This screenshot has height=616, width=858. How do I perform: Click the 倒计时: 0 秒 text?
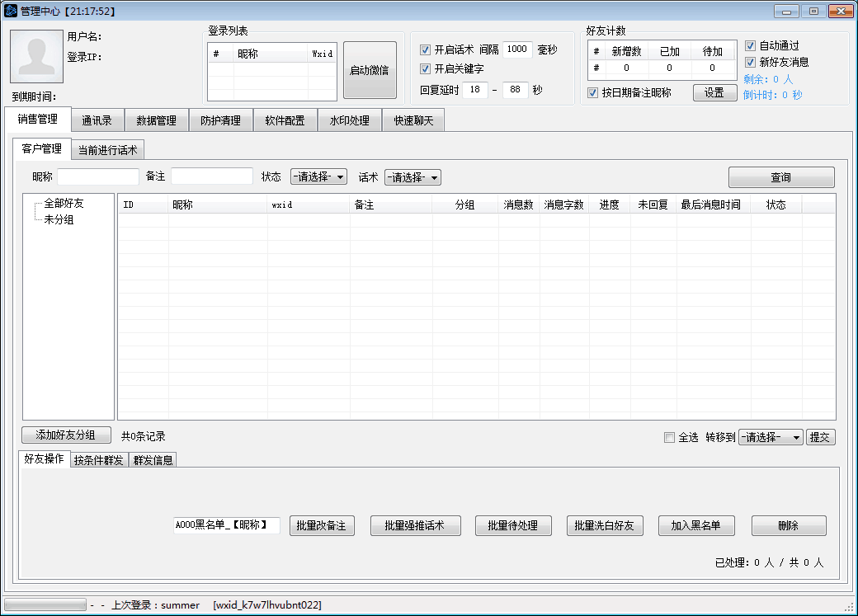pos(773,95)
